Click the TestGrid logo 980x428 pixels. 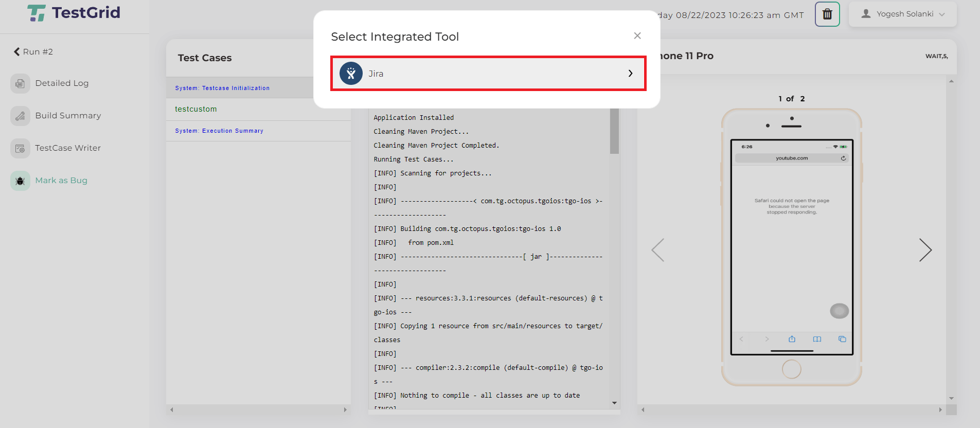pos(74,13)
